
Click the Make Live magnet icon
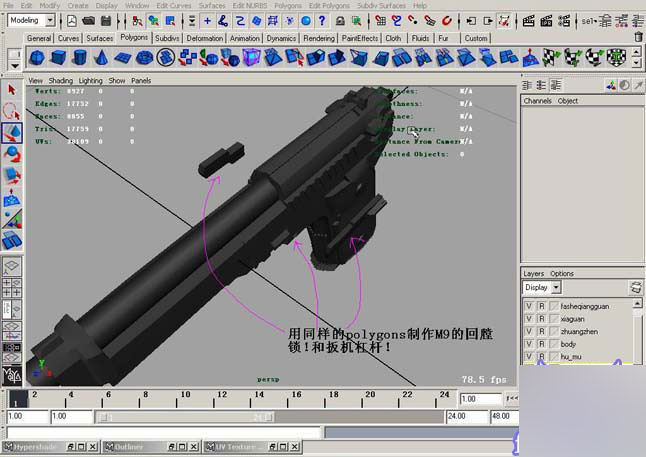(447, 21)
